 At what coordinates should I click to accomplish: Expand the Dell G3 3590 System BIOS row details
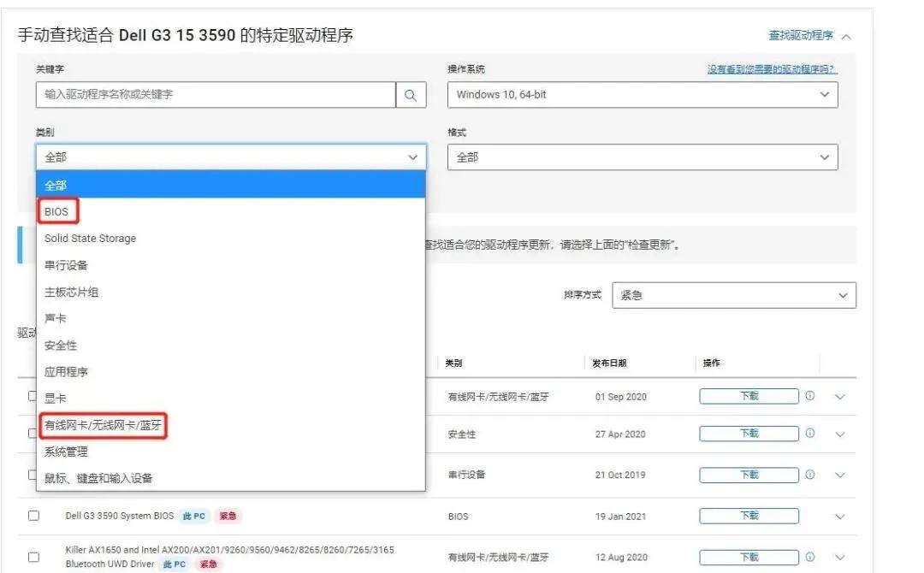(x=839, y=517)
